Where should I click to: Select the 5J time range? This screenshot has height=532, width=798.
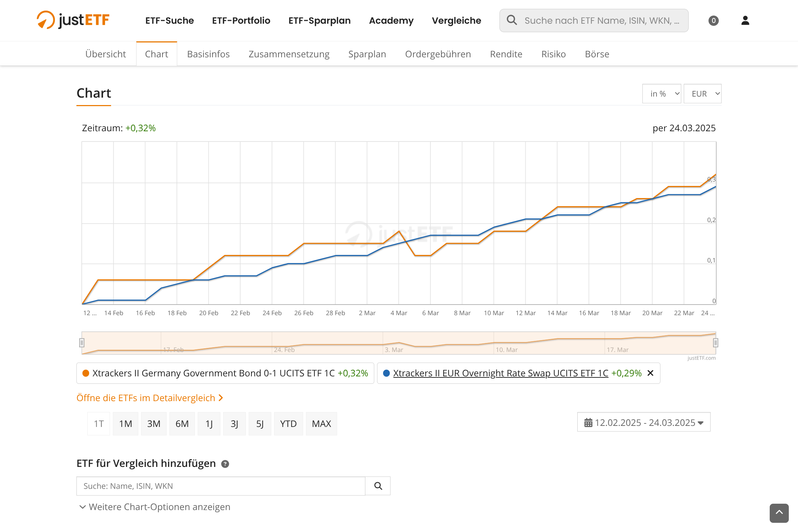pos(260,424)
